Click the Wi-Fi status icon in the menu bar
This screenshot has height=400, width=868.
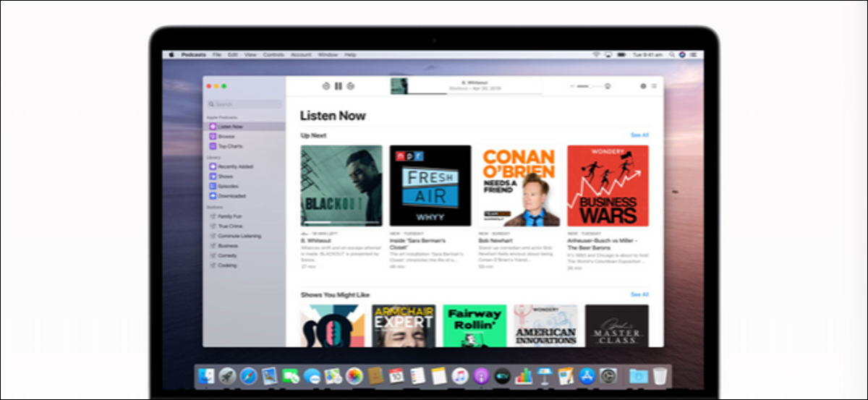596,54
